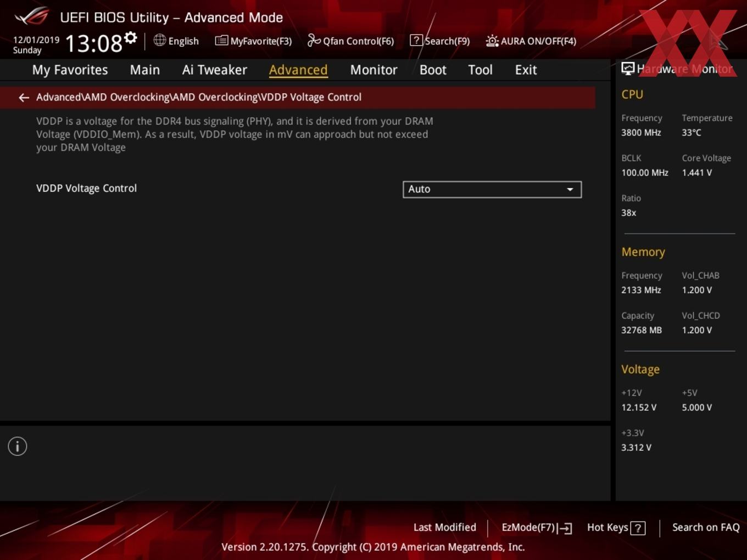Open MyFavorite(F3) menu
Image resolution: width=747 pixels, height=560 pixels.
(253, 41)
